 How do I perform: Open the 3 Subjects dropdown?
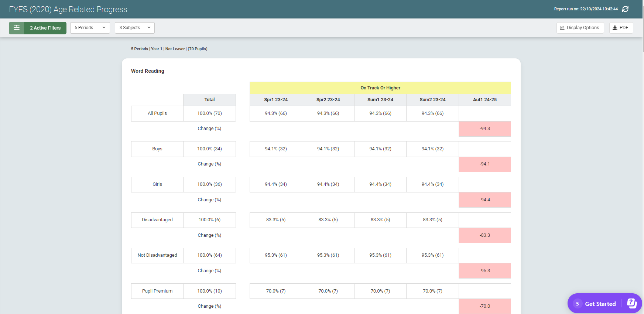(x=134, y=28)
